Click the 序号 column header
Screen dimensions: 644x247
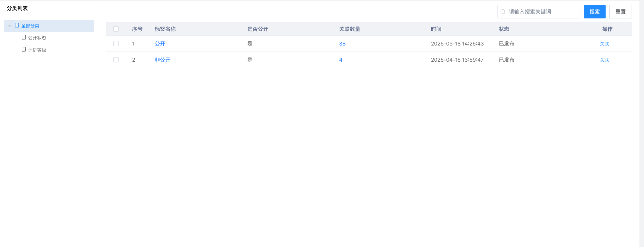pyautogui.click(x=137, y=29)
